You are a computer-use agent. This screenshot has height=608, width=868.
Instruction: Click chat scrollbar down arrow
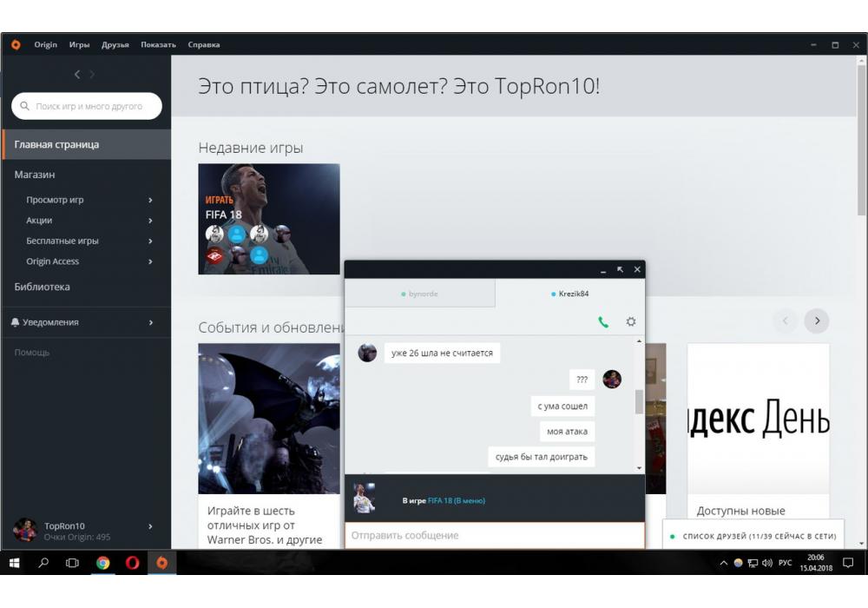pyautogui.click(x=640, y=468)
